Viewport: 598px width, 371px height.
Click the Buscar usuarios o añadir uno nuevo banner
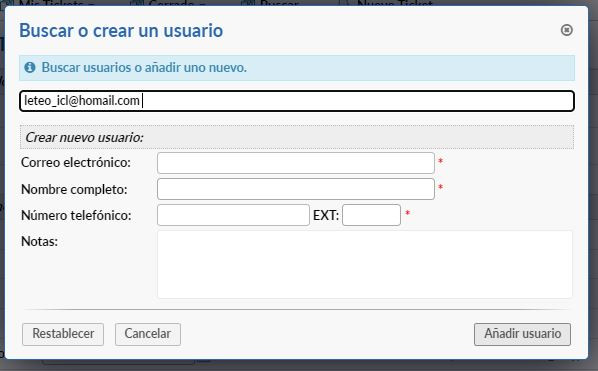[x=297, y=68]
